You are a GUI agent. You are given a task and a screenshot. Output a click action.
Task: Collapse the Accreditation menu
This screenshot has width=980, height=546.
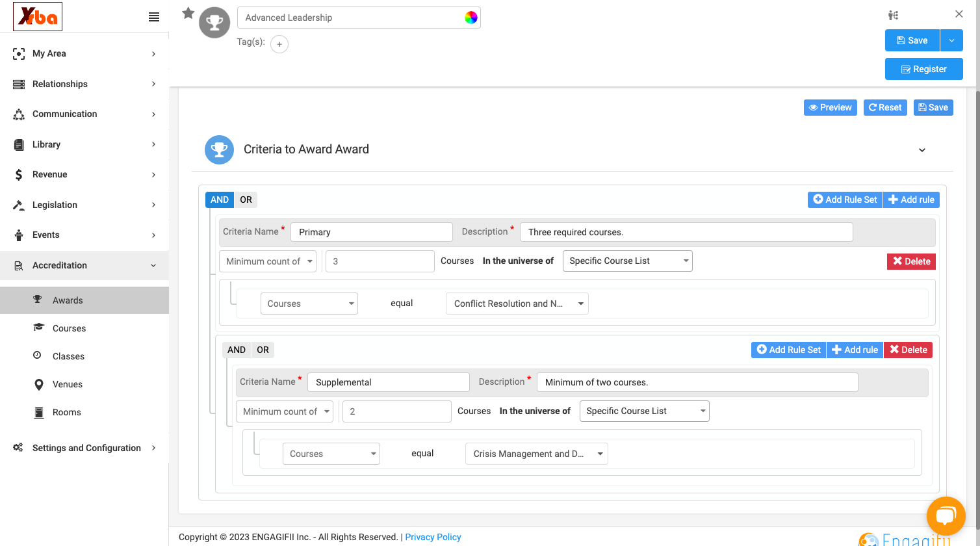click(x=84, y=265)
